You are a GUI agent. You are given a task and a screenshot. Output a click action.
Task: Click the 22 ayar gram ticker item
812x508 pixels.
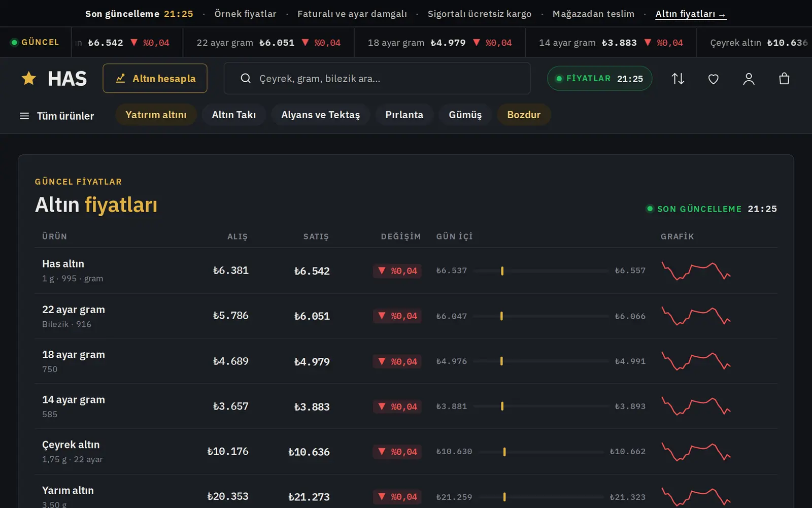268,43
